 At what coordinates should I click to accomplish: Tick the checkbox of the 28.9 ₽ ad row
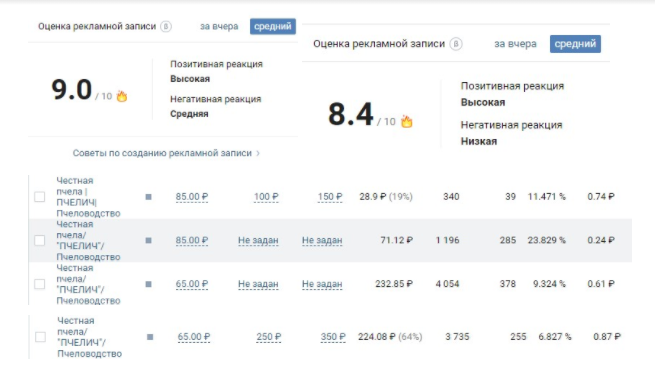pyautogui.click(x=40, y=197)
